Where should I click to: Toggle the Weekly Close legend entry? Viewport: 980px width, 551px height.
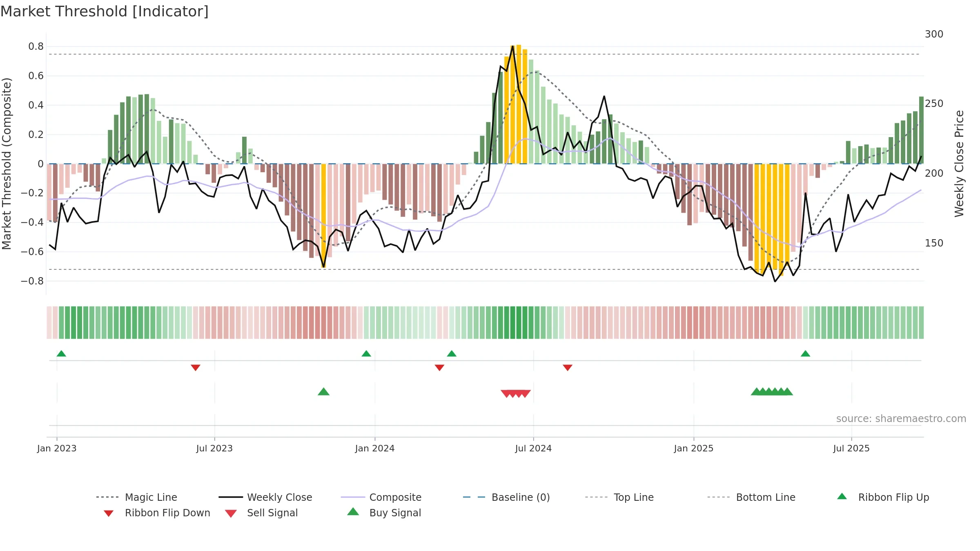[265, 497]
